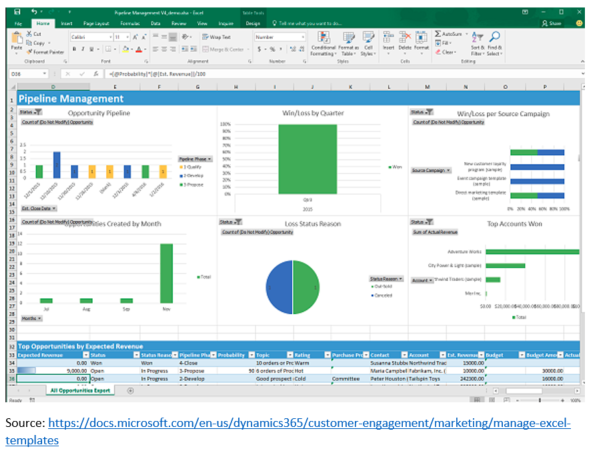Click the Decrease Indent icon

pos(184,49)
